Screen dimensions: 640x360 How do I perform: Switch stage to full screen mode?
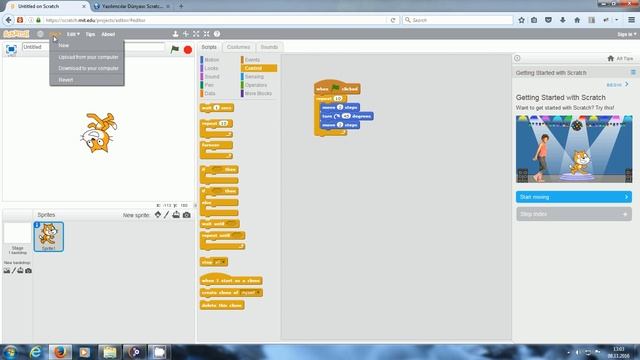point(11,49)
